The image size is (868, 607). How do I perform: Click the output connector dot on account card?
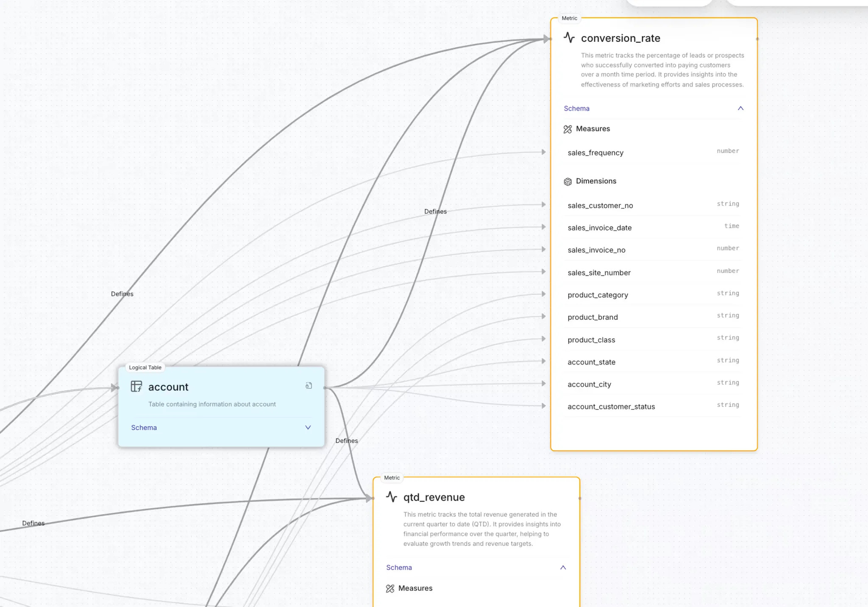pyautogui.click(x=325, y=388)
